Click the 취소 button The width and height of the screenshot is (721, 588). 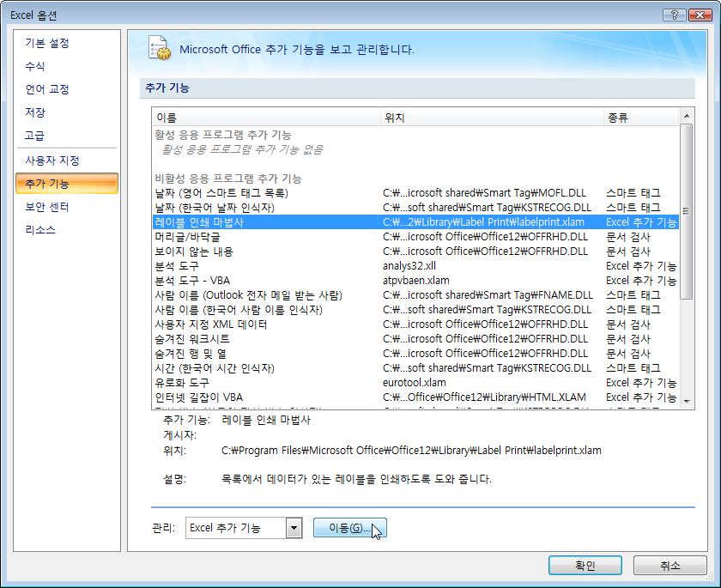click(669, 565)
